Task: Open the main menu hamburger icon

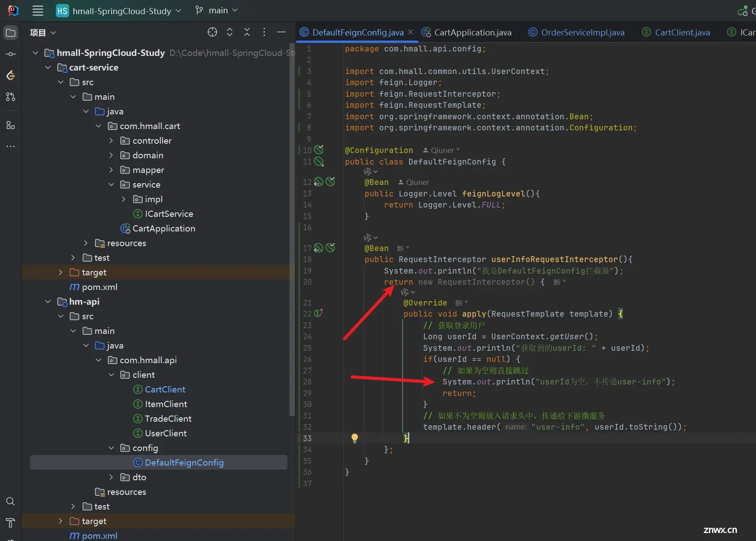Action: coord(38,11)
